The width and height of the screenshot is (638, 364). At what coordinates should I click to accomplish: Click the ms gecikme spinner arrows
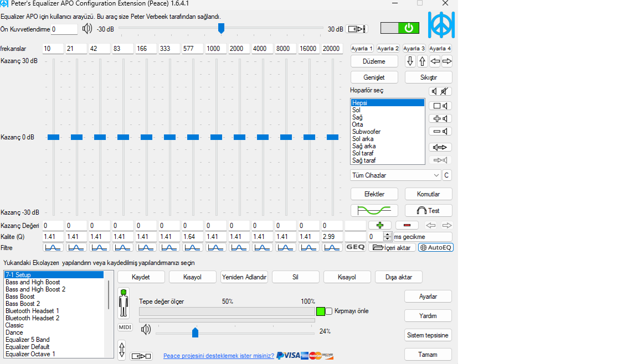(x=387, y=236)
